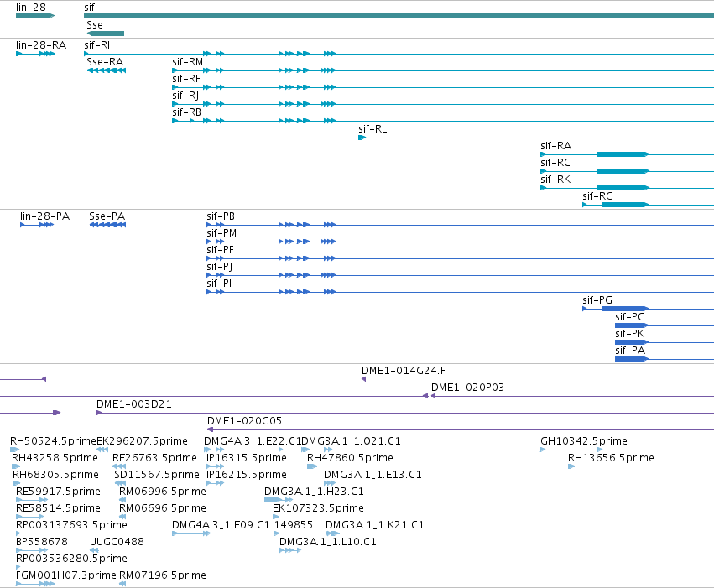Select the sif-RM transcript label
The height and width of the screenshot is (588, 714).
pyautogui.click(x=188, y=62)
